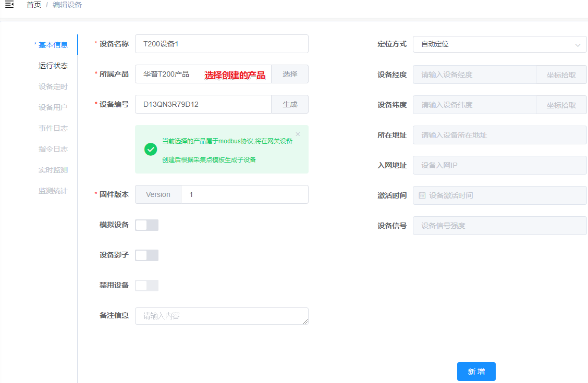Expand the 自动定位 dropdown arrow
Image resolution: width=588 pixels, height=383 pixels.
click(x=577, y=45)
